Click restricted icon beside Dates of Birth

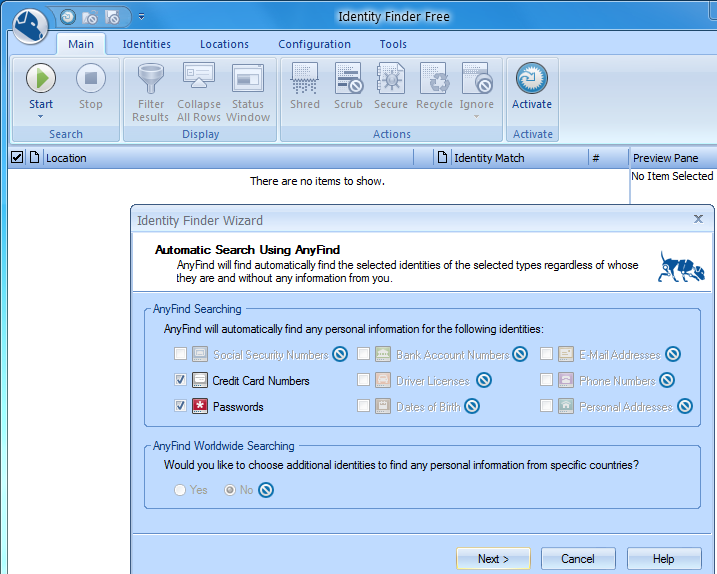(472, 406)
